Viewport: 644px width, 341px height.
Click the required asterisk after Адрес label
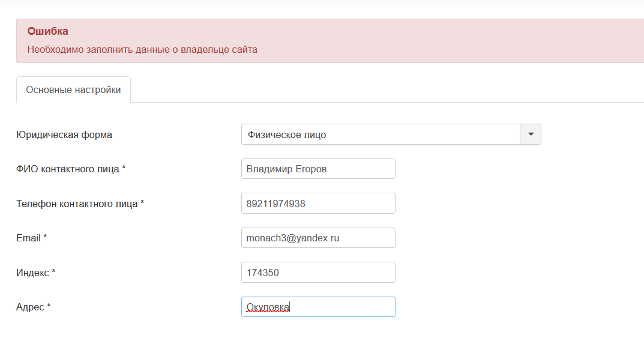coord(49,307)
